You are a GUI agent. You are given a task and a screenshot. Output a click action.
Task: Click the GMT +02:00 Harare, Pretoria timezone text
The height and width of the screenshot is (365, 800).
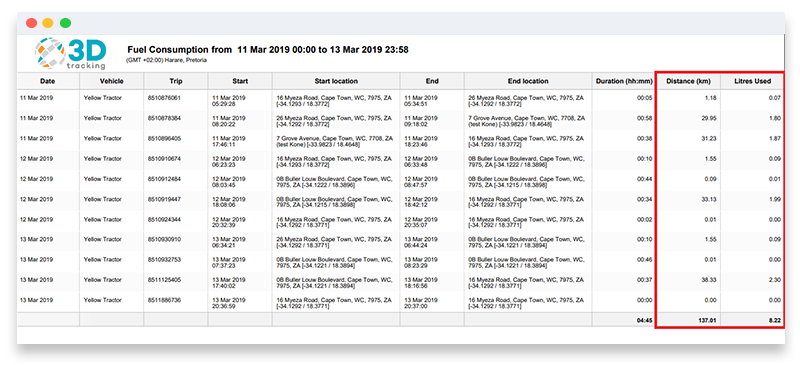click(166, 60)
